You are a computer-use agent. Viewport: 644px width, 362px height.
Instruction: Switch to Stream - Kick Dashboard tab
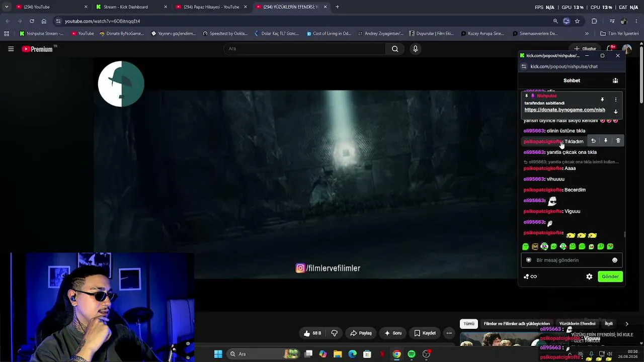coord(131,7)
